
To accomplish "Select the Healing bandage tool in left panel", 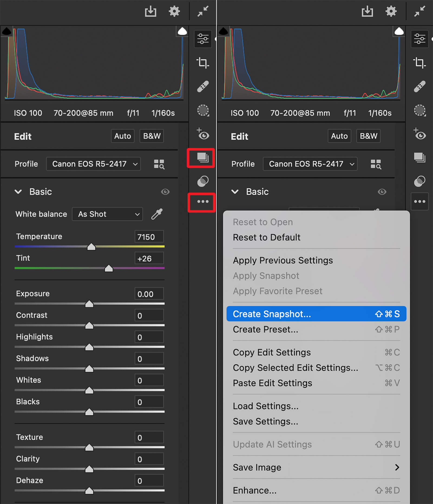I will pyautogui.click(x=202, y=87).
